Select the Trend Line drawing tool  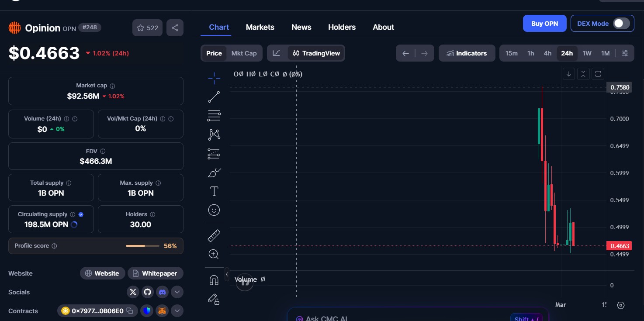click(x=214, y=97)
